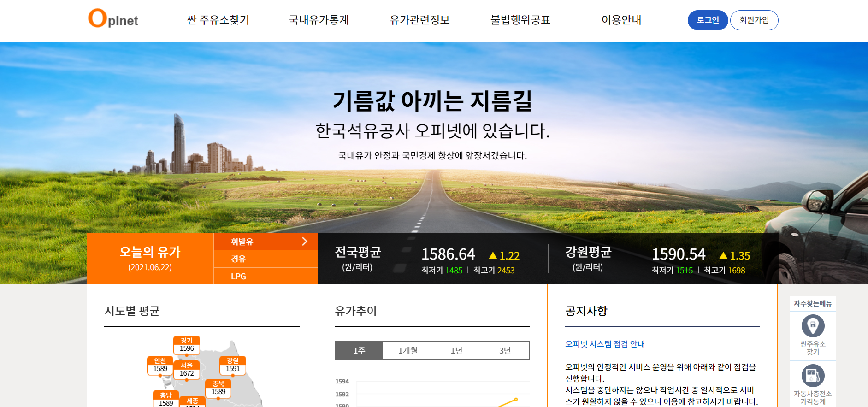This screenshot has height=407, width=868.
Task: Select the 휘발유 fuel tab
Action: point(266,242)
